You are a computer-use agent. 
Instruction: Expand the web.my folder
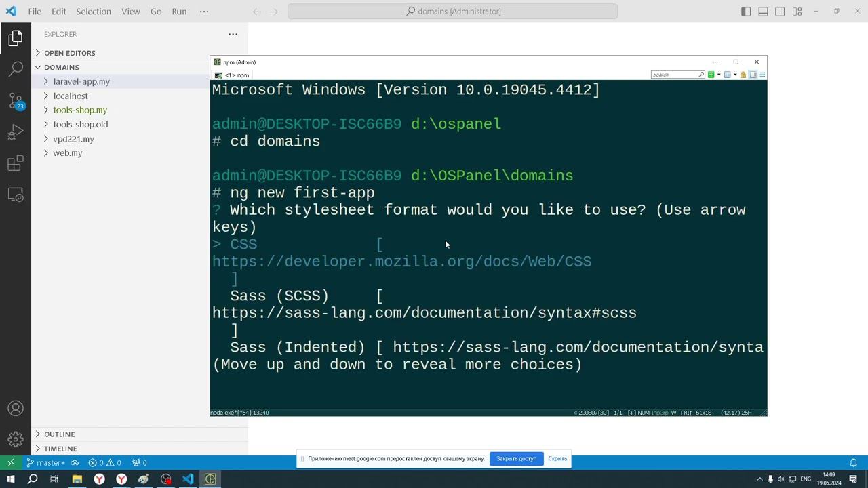[140, 153]
